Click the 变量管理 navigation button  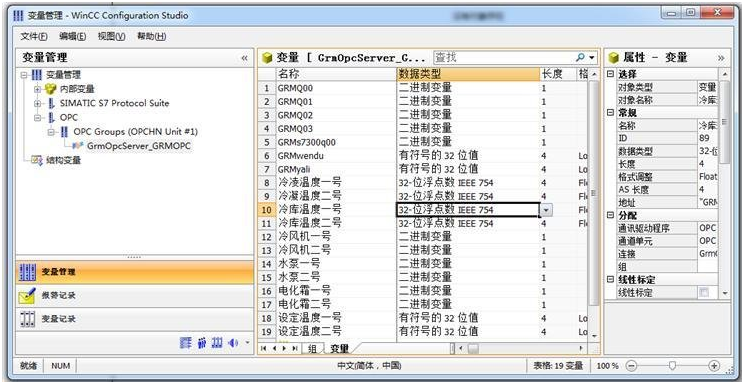point(135,272)
